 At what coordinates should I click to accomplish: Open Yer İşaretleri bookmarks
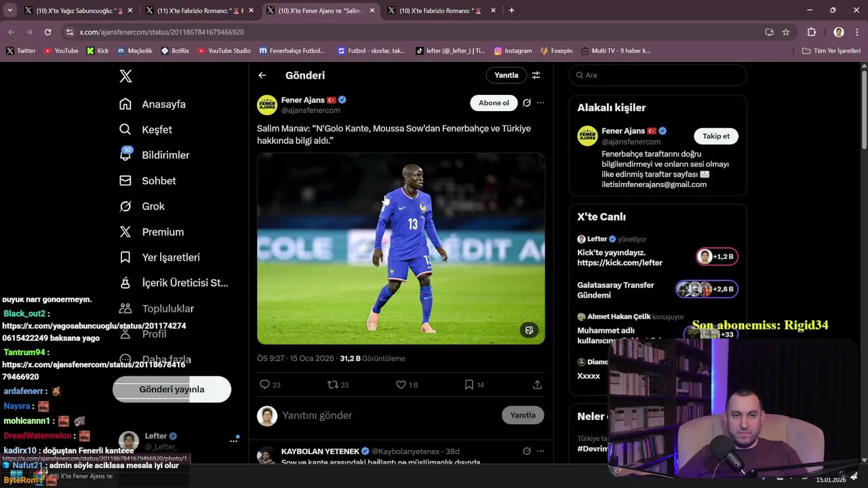[159, 258]
